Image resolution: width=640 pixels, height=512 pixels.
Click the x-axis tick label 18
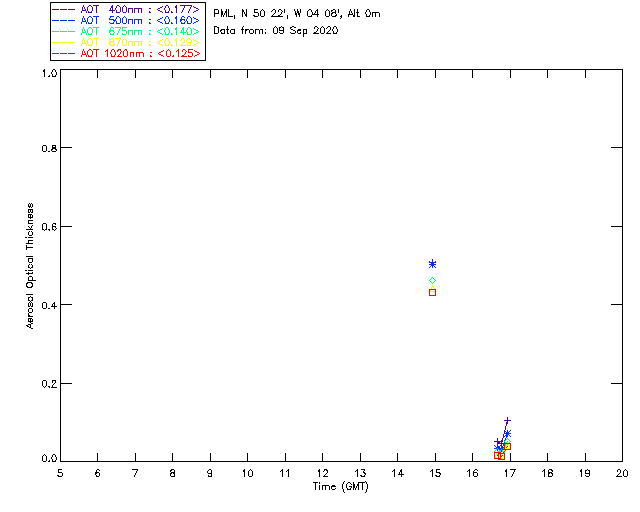coord(547,473)
